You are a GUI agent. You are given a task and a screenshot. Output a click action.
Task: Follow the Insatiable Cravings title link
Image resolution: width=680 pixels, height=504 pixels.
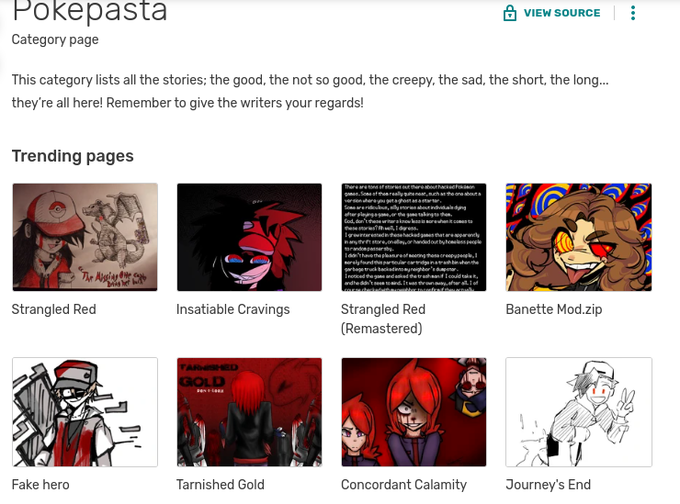tap(233, 309)
